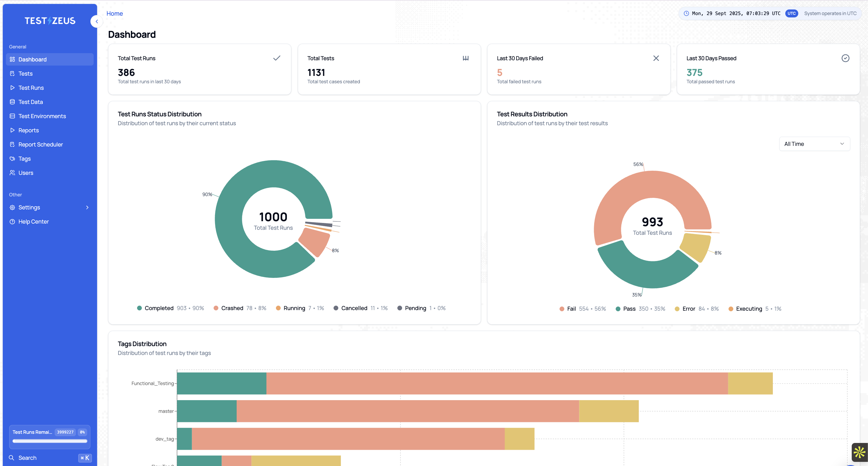
Task: Expand the Settings submenu arrow
Action: pos(87,207)
